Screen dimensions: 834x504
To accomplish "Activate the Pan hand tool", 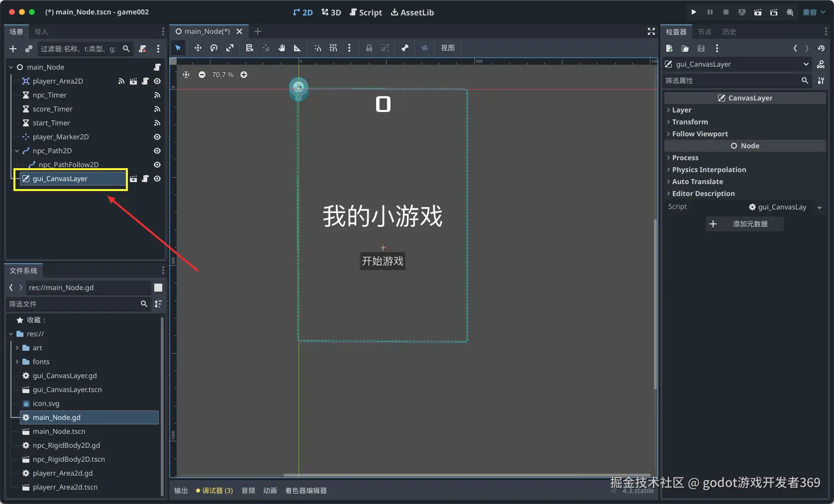I will click(x=282, y=48).
